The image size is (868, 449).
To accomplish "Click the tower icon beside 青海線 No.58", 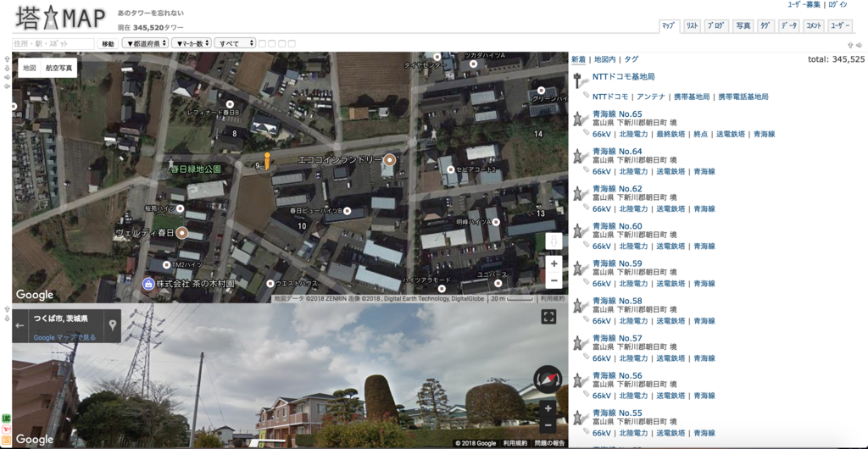I will click(580, 305).
